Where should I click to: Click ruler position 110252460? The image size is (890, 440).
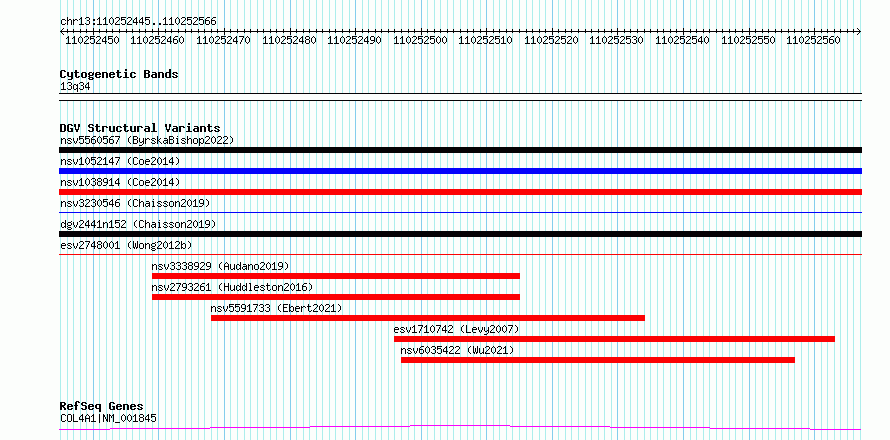[x=158, y=40]
